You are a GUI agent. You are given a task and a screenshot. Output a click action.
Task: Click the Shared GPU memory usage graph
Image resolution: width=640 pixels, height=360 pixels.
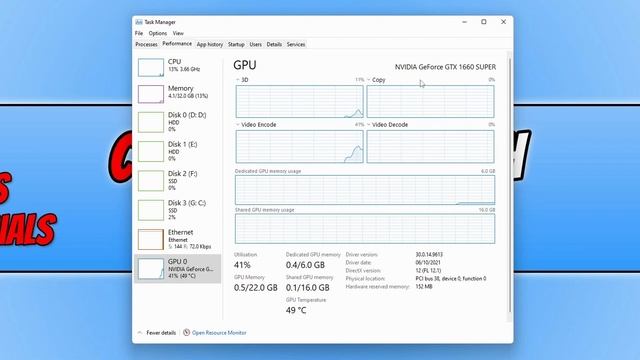(365, 229)
